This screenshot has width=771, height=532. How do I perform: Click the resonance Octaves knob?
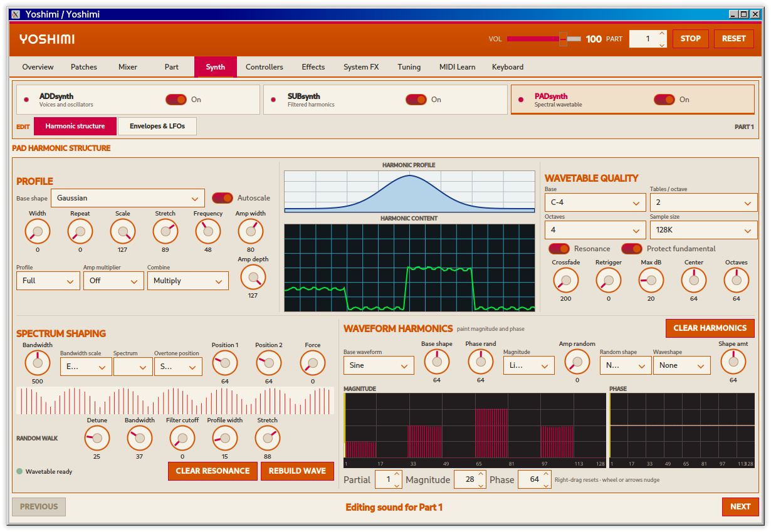pyautogui.click(x=737, y=280)
